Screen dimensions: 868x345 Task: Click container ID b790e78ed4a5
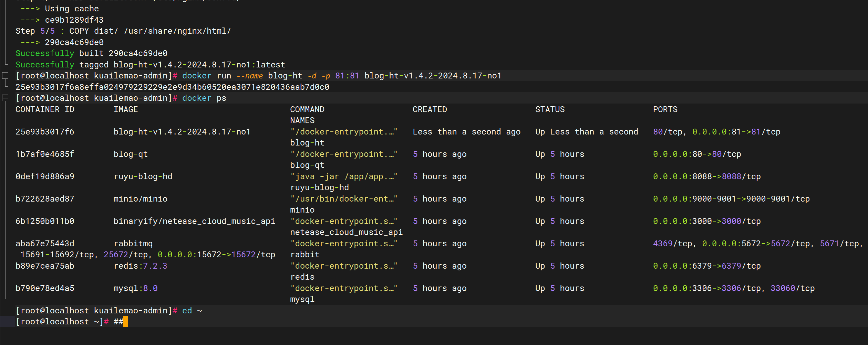point(45,288)
